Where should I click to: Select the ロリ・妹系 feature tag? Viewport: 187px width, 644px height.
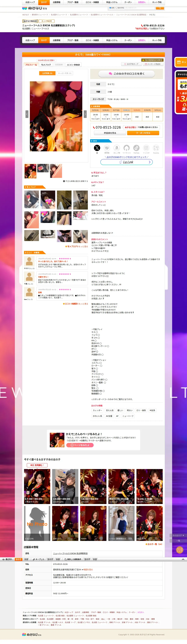tap(141, 410)
